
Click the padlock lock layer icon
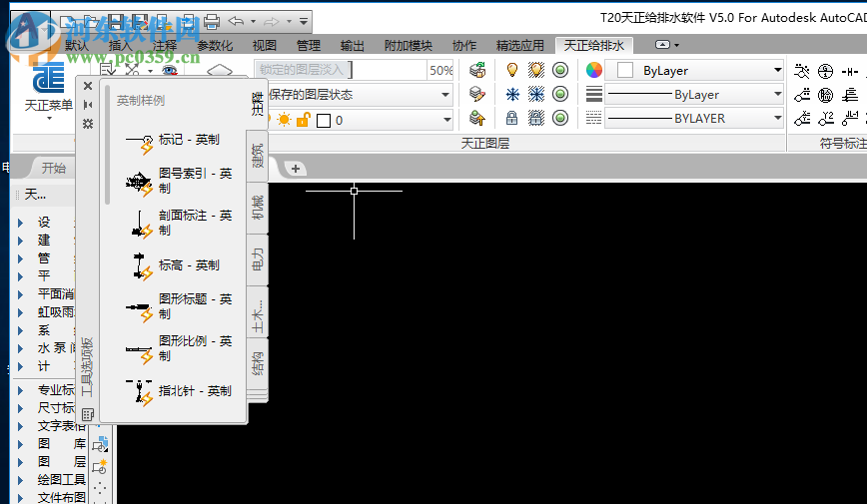coord(512,118)
